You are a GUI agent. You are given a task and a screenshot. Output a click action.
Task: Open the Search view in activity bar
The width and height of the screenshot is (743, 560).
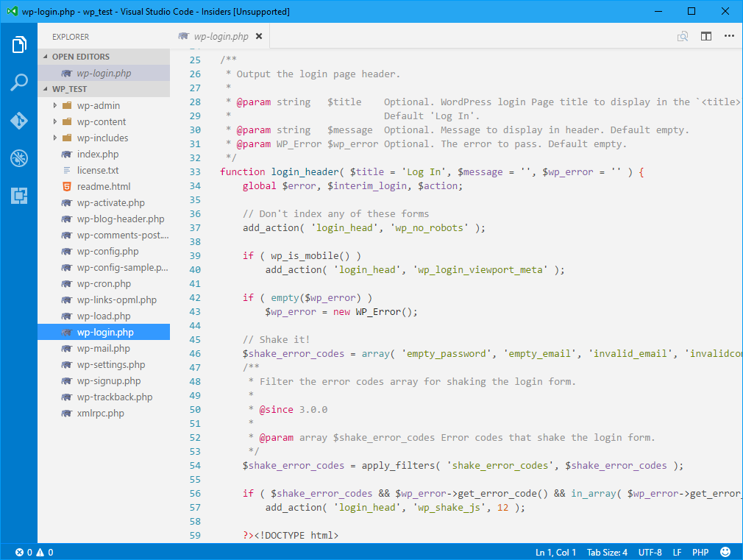click(19, 82)
